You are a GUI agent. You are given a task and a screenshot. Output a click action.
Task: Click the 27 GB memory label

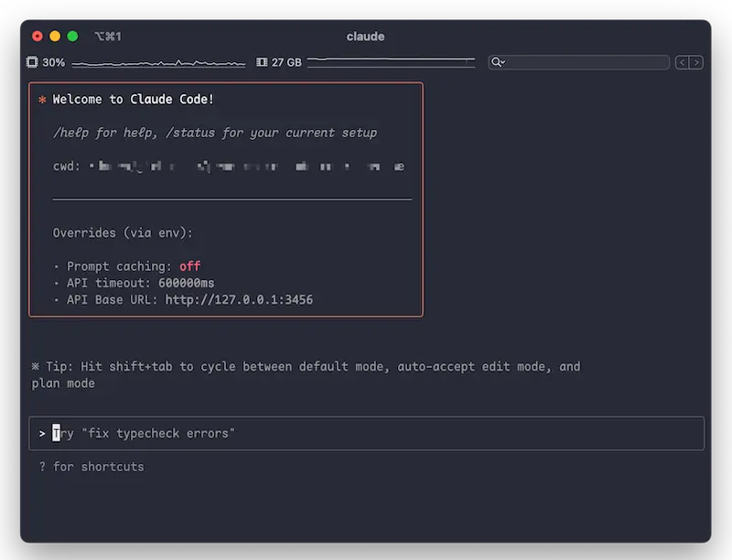pos(286,62)
